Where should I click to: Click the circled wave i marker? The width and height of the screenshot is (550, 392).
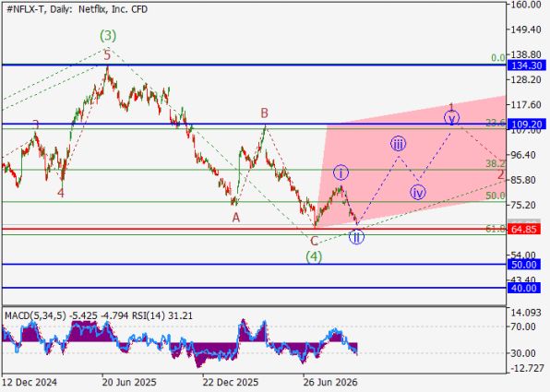[341, 172]
